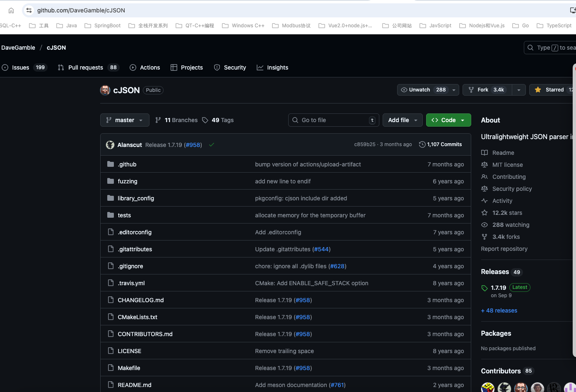Open the Security tab

pos(230,67)
